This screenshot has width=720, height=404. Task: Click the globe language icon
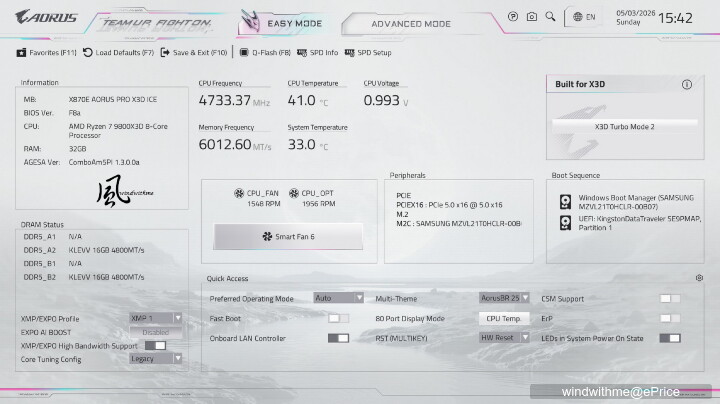578,17
